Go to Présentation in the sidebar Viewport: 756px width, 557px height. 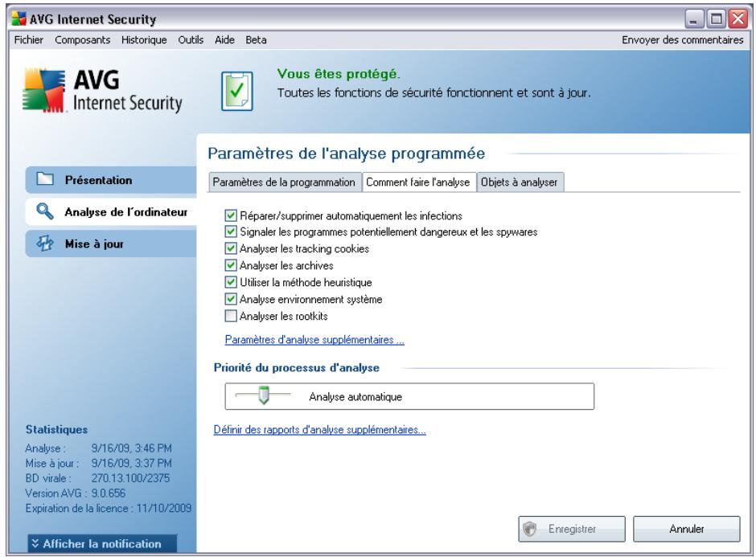click(x=111, y=180)
